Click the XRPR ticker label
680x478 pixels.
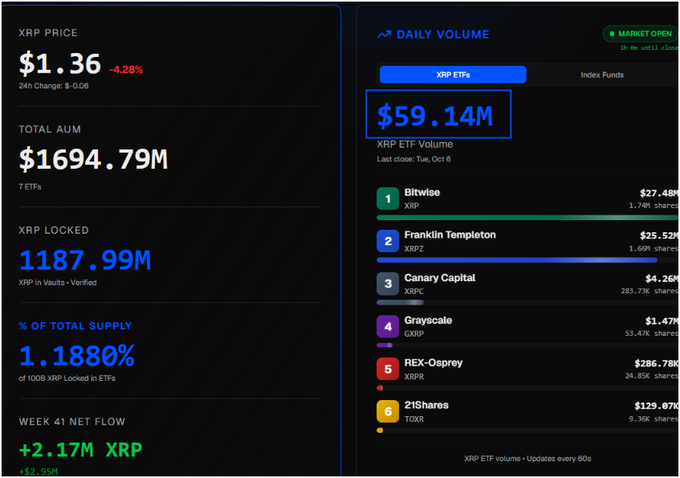point(414,377)
